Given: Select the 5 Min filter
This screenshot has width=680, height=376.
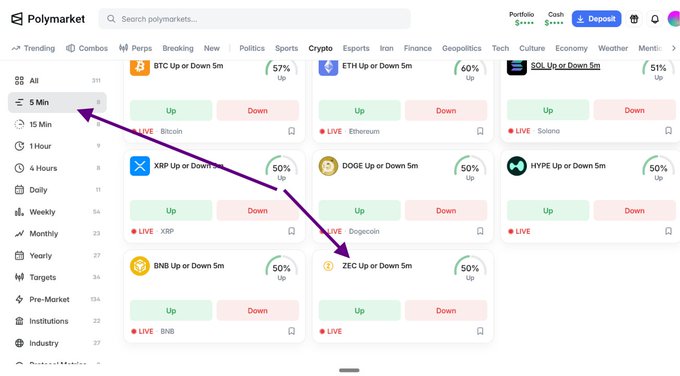Looking at the screenshot, I should coord(57,102).
